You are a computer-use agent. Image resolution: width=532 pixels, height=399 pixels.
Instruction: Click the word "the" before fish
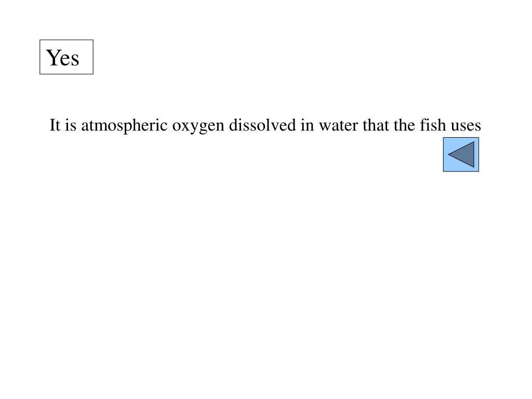coord(404,125)
